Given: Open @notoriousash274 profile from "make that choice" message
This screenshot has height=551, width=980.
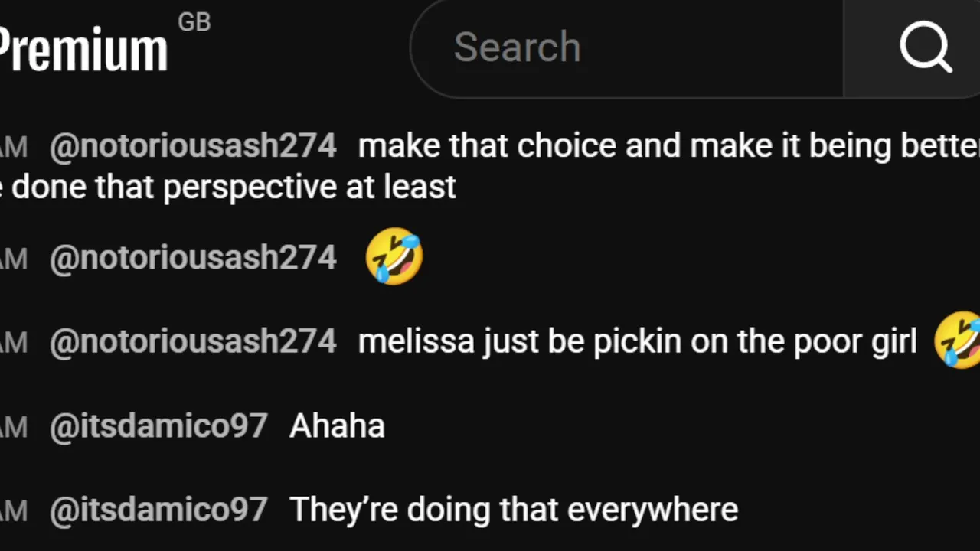Looking at the screenshot, I should [x=193, y=145].
